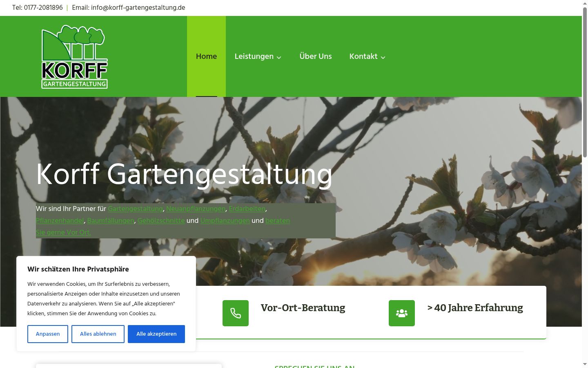Image resolution: width=588 pixels, height=368 pixels.
Task: Follow the Neuanpflanzungen link
Action: click(x=196, y=209)
